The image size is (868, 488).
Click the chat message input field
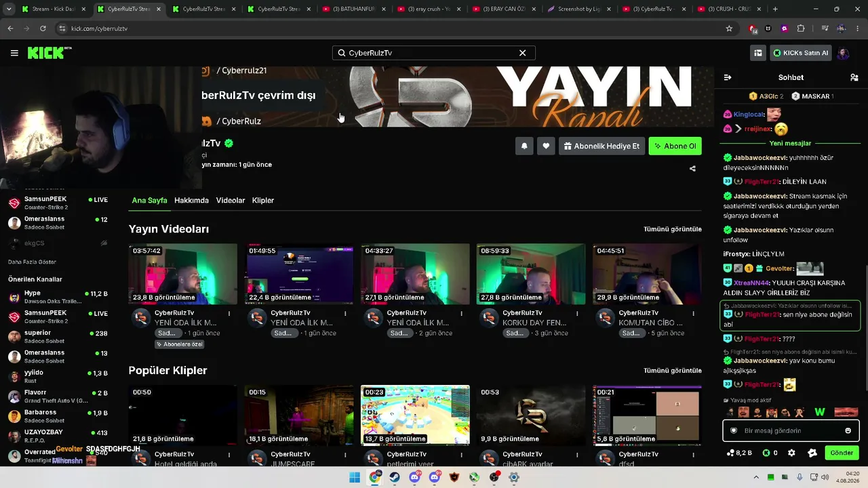(x=791, y=430)
